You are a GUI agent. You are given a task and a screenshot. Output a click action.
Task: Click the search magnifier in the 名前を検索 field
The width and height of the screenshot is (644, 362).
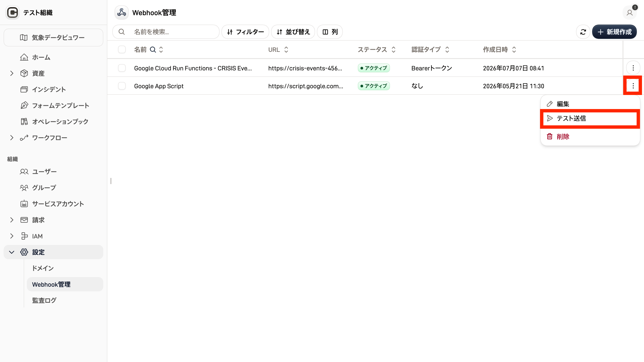pyautogui.click(x=121, y=32)
